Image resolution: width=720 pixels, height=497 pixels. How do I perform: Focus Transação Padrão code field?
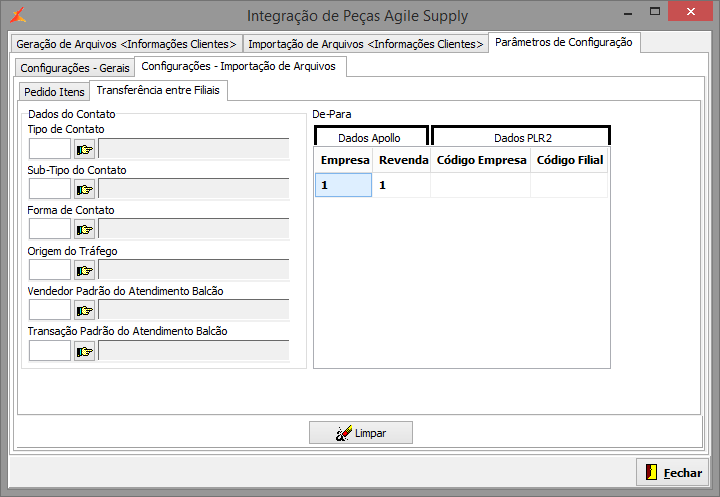click(50, 351)
